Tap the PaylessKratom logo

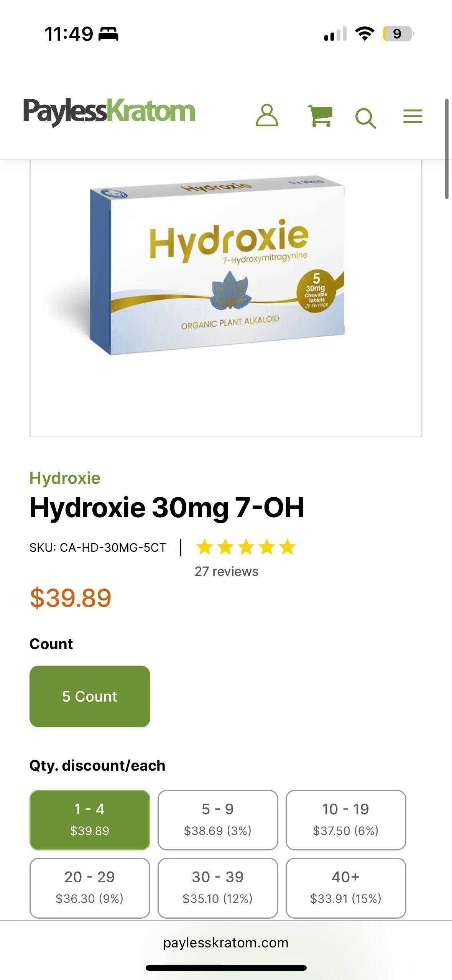tap(109, 112)
